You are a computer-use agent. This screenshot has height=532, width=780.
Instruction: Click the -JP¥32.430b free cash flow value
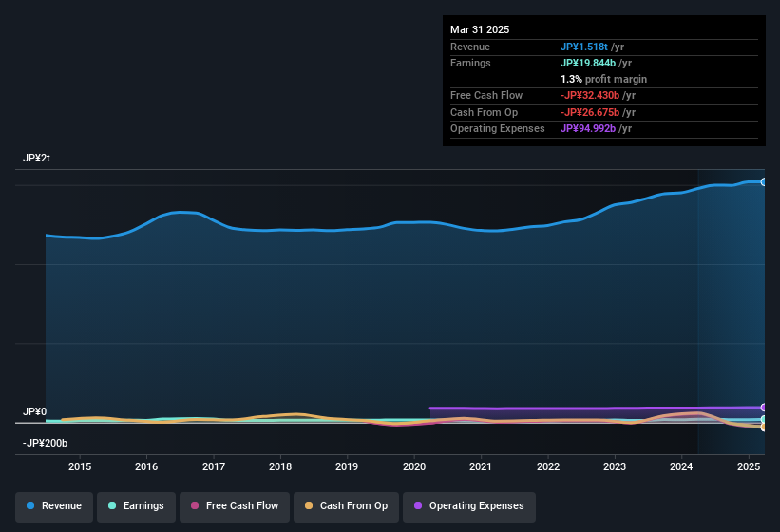point(590,95)
